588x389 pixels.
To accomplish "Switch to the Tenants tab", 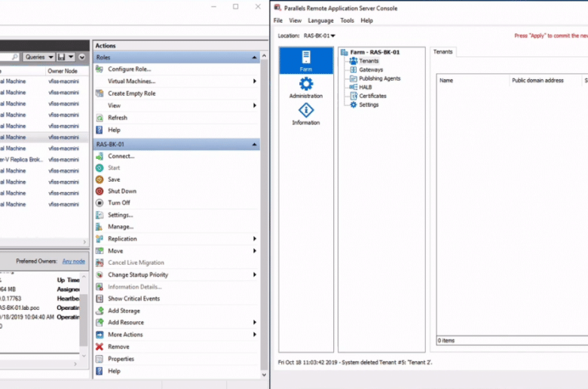I will click(x=443, y=52).
